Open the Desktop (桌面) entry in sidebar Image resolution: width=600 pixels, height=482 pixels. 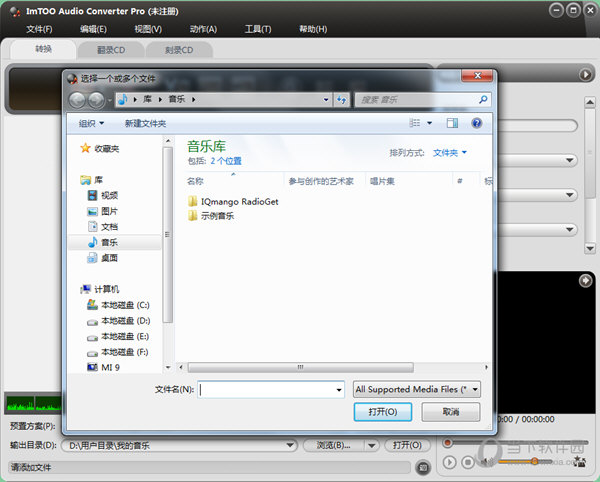pos(103,258)
